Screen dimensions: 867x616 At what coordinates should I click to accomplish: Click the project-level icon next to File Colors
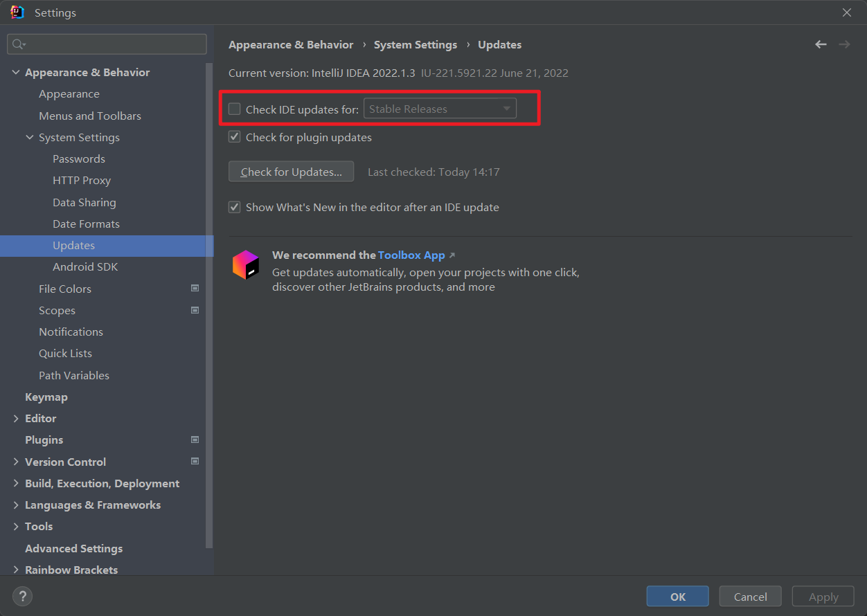[195, 289]
